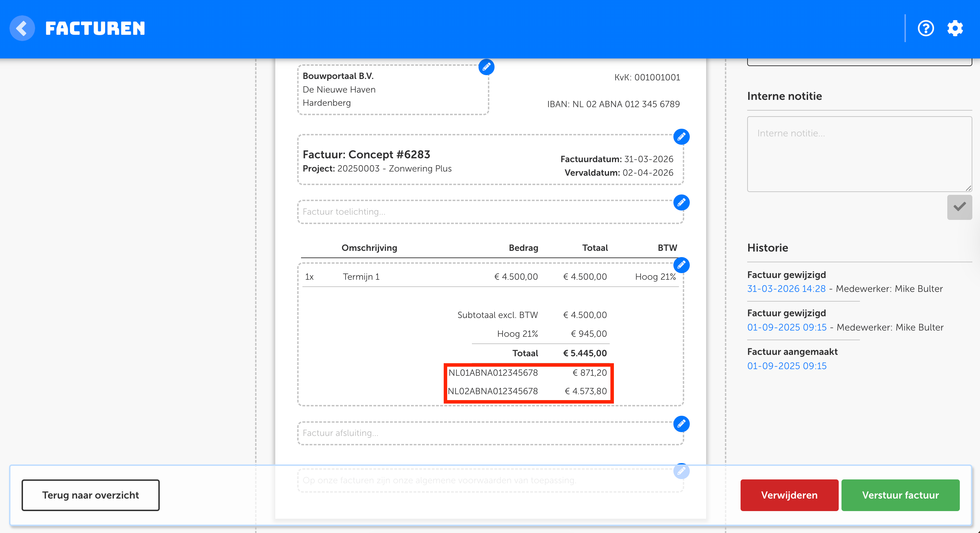This screenshot has height=533, width=980.
Task: Click the Bouwportaal B.V. company name
Action: tap(338, 76)
